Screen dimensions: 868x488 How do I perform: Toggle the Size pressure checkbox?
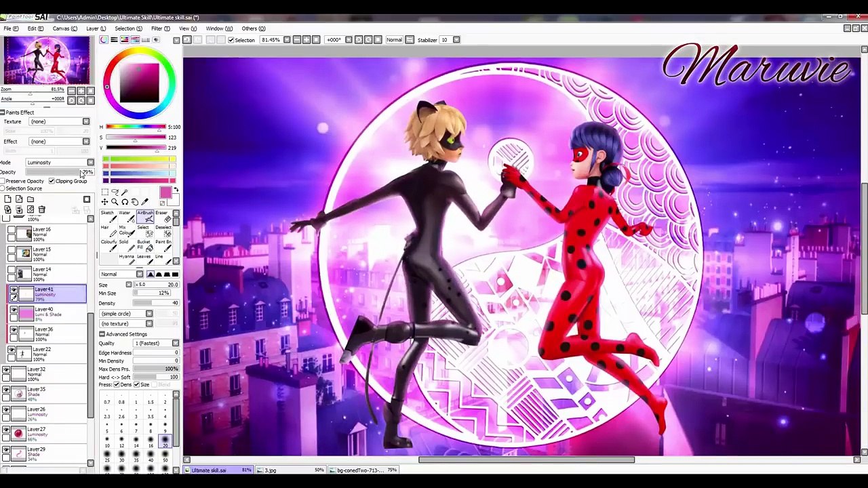(136, 385)
